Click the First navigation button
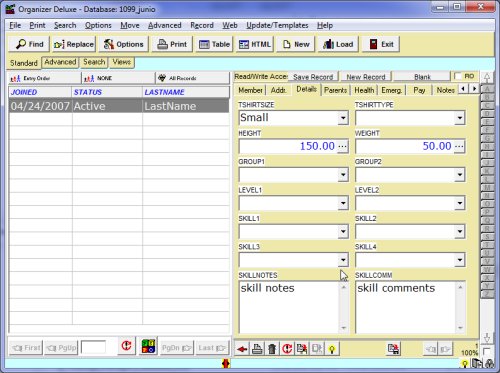The image size is (500, 373). coord(26,348)
